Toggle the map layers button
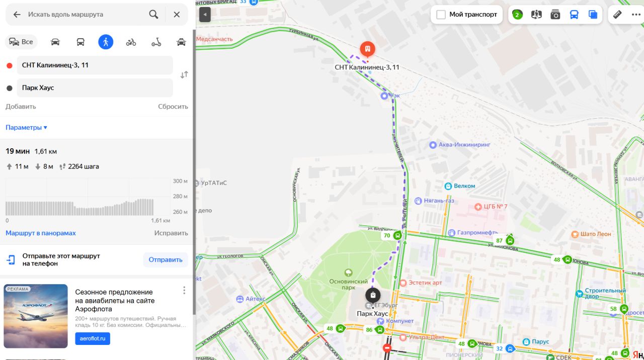The width and height of the screenshot is (644, 360). point(593,15)
